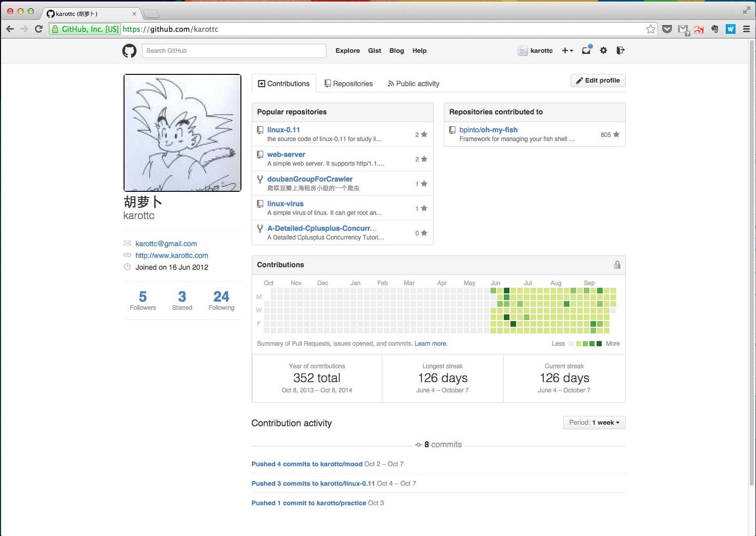The height and width of the screenshot is (536, 756).
Task: Click the Edit profile button
Action: click(x=598, y=81)
